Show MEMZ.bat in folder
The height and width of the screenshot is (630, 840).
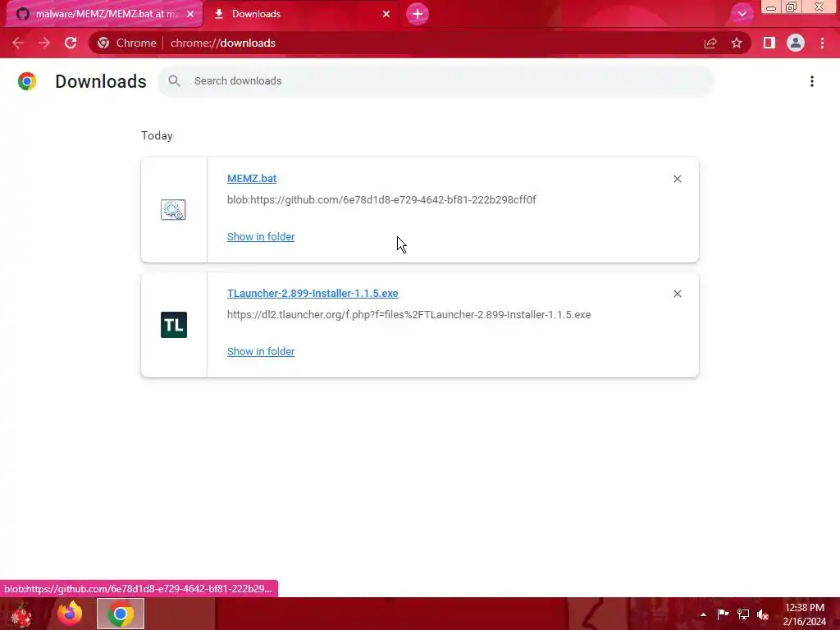pos(261,237)
